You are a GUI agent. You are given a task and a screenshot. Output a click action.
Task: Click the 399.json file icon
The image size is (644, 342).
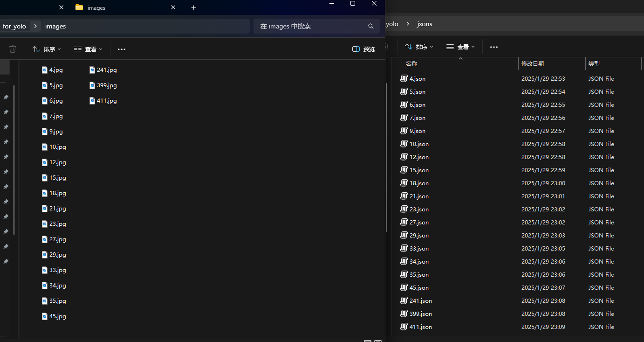[404, 314]
